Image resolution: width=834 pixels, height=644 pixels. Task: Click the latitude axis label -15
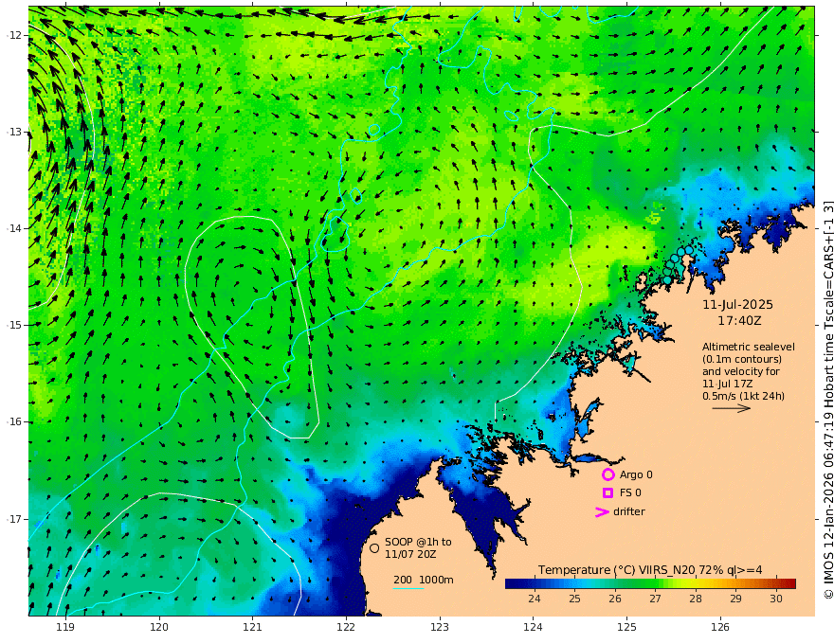(14, 325)
